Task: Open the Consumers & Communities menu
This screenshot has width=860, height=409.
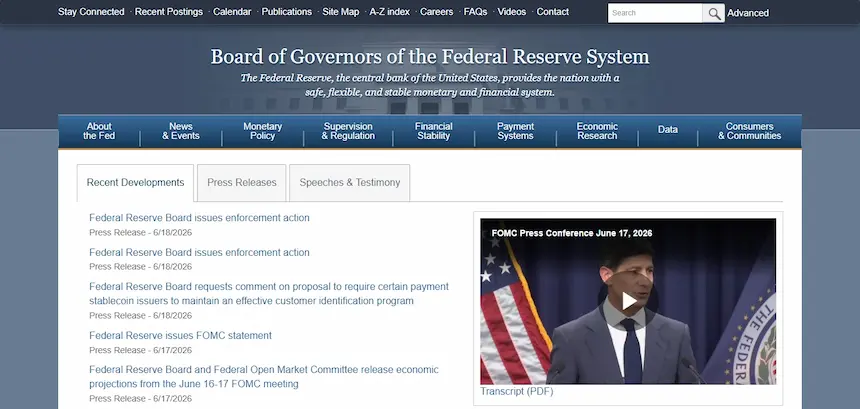Action: (750, 131)
